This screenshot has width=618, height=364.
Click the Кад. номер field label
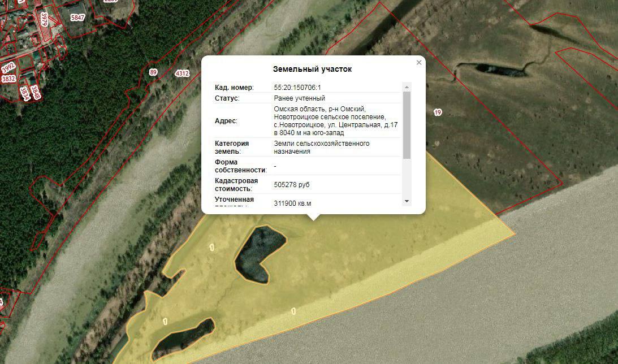click(x=234, y=88)
